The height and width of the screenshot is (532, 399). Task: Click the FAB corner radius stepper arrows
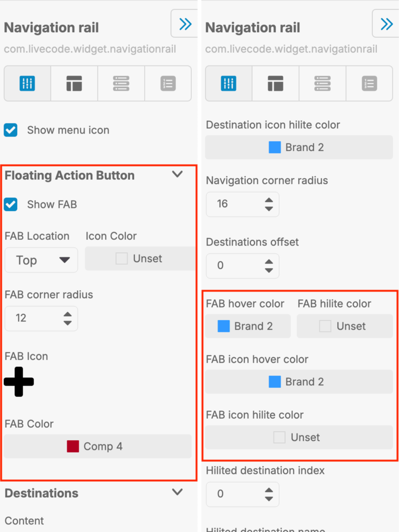tap(67, 318)
